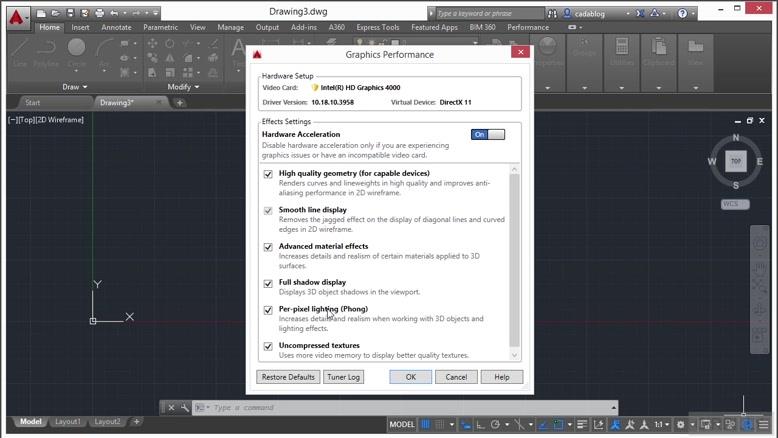The height and width of the screenshot is (438, 778).
Task: Click the effects list scroll down arrow
Action: tap(515, 355)
